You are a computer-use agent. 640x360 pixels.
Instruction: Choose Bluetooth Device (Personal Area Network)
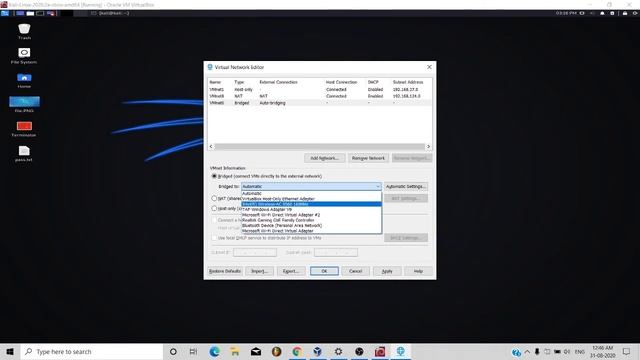click(x=311, y=225)
